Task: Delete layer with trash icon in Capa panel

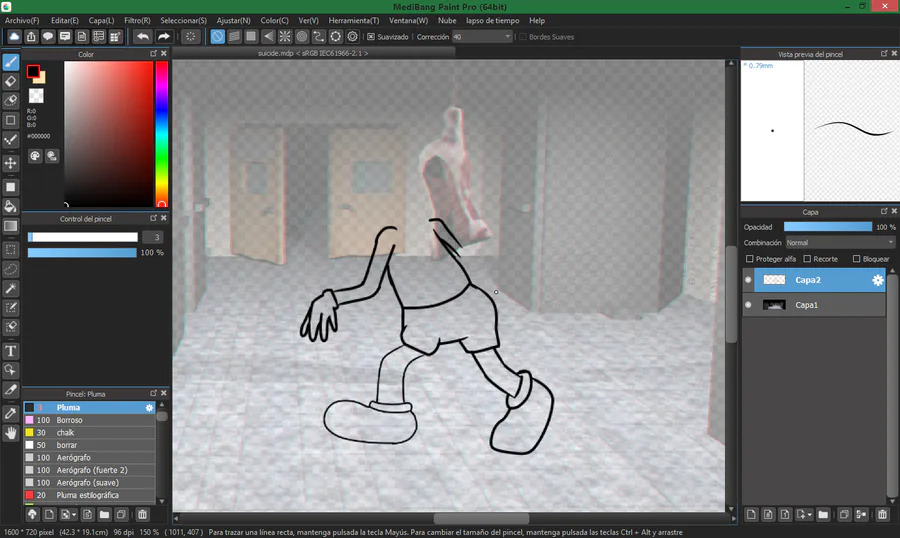Action: click(882, 514)
